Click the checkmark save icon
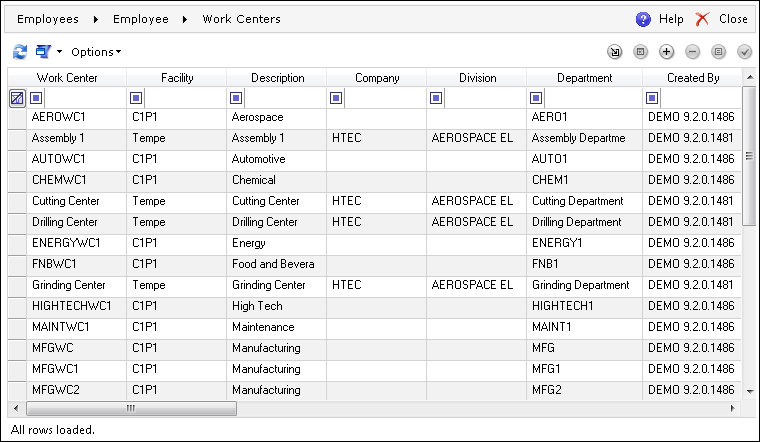This screenshot has height=442, width=760. [x=744, y=52]
